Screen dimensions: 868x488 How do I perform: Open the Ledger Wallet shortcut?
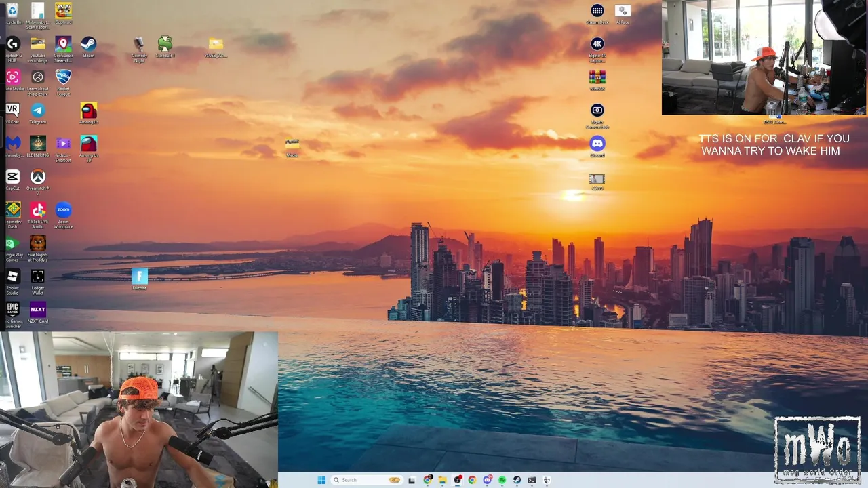38,281
